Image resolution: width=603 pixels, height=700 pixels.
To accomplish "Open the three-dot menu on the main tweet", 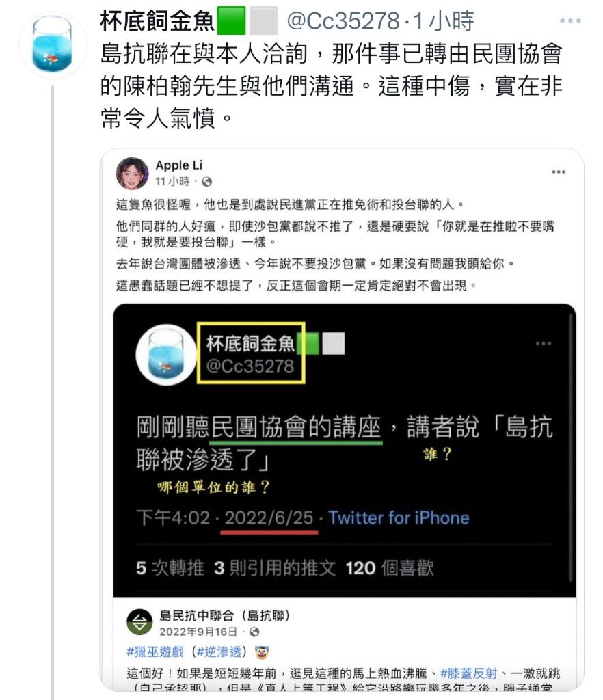I will [570, 21].
